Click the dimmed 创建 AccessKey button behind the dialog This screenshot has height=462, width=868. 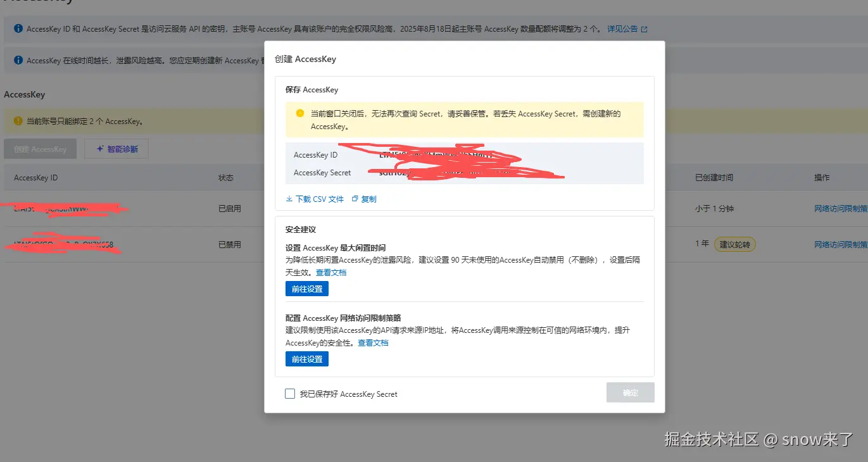(x=40, y=149)
